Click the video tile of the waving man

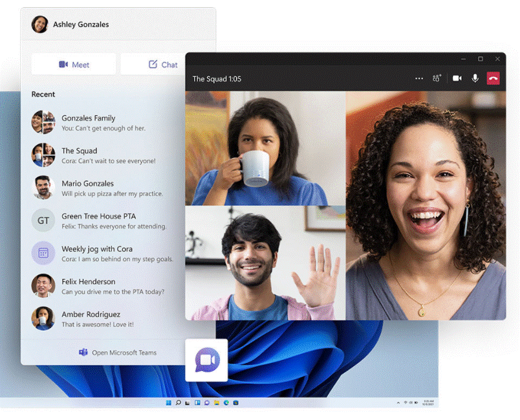pos(265,263)
